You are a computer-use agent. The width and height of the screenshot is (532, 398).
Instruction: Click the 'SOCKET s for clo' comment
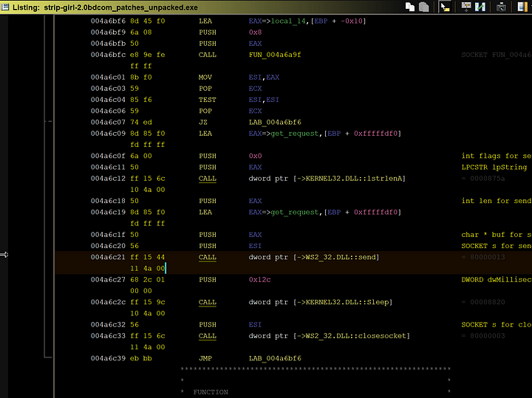tap(497, 324)
